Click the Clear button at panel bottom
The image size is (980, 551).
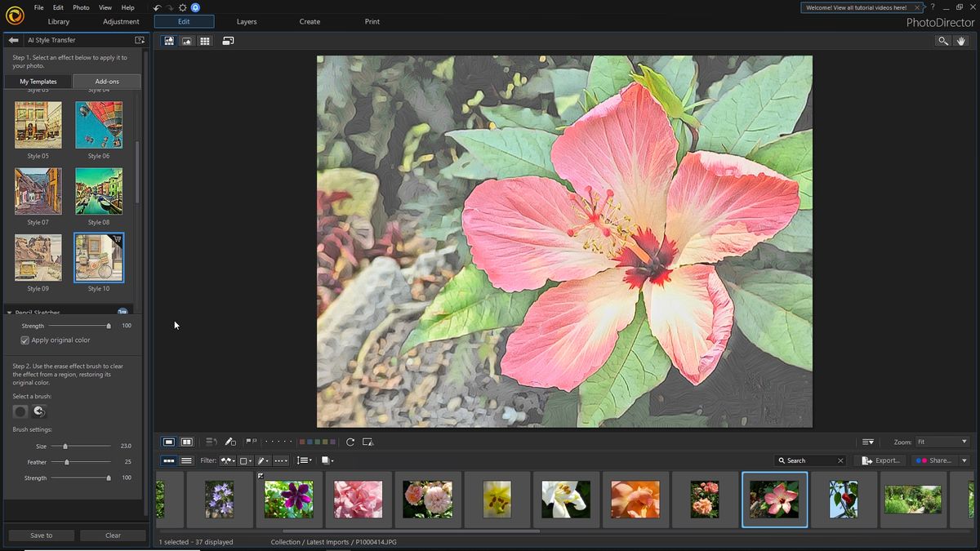coord(113,535)
